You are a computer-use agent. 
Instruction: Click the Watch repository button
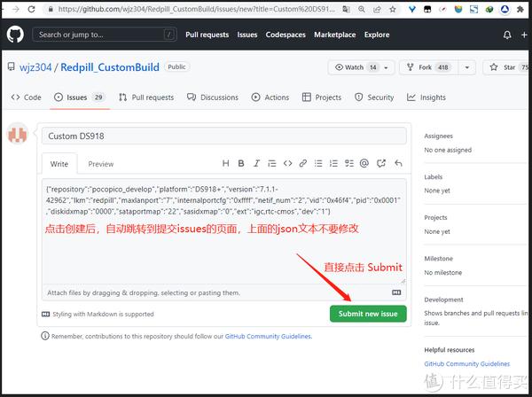tap(355, 67)
